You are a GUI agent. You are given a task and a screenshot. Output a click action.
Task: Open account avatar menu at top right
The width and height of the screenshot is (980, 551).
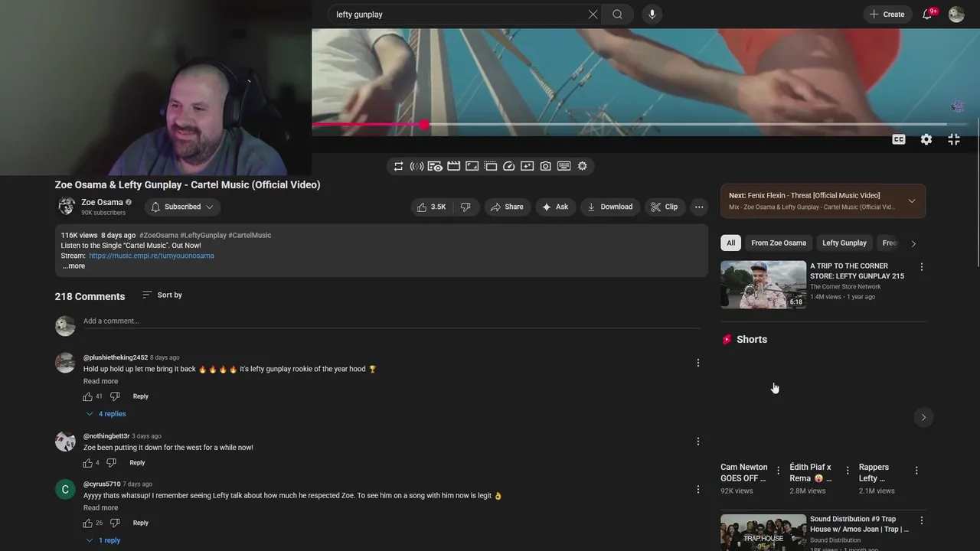[956, 15]
